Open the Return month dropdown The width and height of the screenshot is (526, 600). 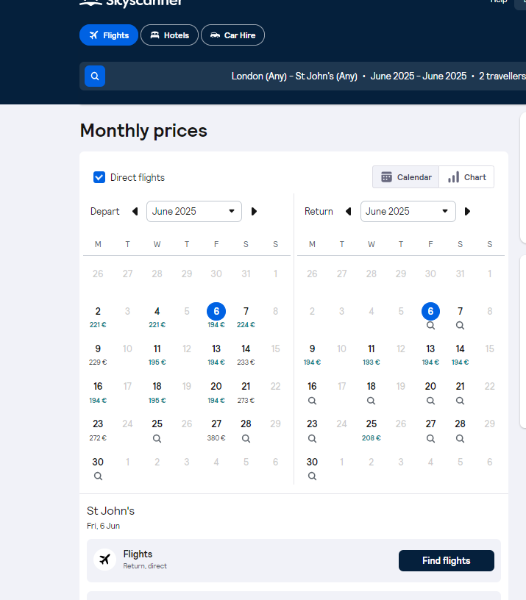point(407,211)
